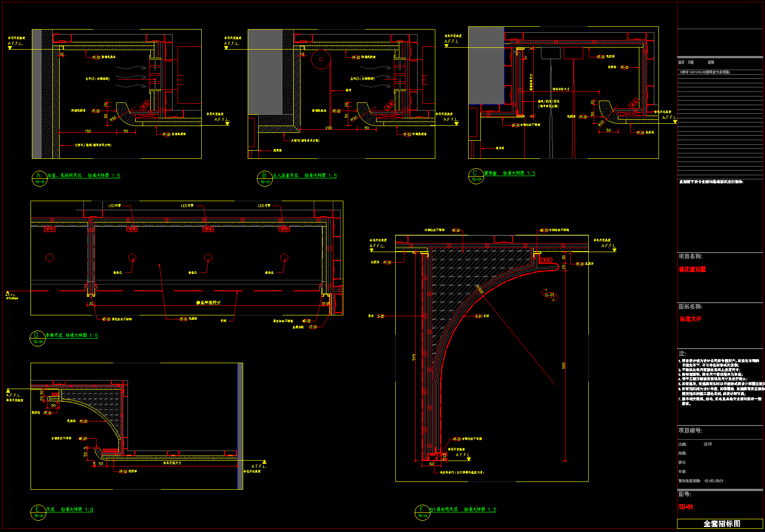This screenshot has height=532, width=765.
Task: Click the 500 vertical dimension in detail F
Action: click(x=564, y=365)
